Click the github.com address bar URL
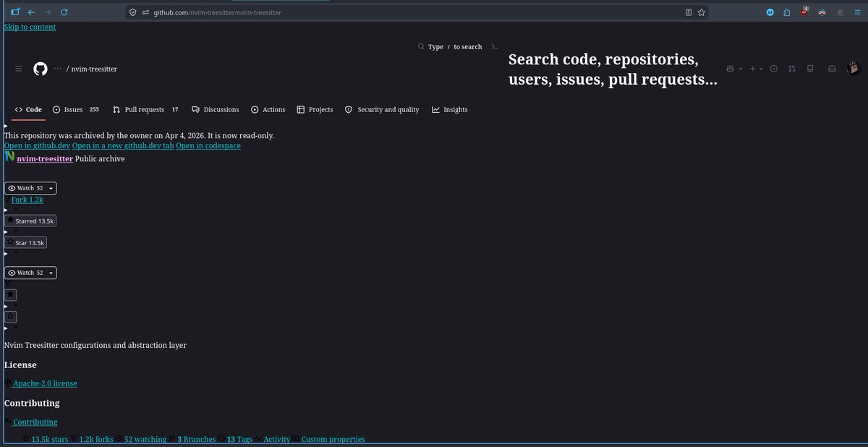The height and width of the screenshot is (447, 868). click(x=216, y=12)
